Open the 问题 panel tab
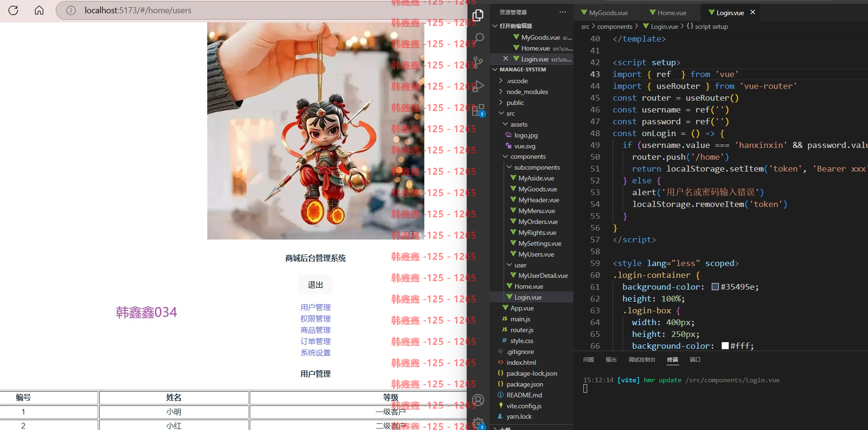The image size is (868, 430). [x=589, y=360]
